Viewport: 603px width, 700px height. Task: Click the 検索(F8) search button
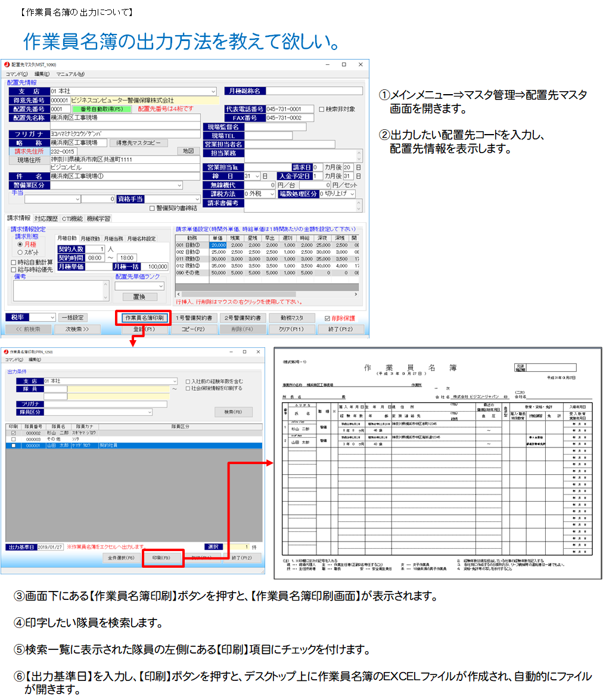233,412
